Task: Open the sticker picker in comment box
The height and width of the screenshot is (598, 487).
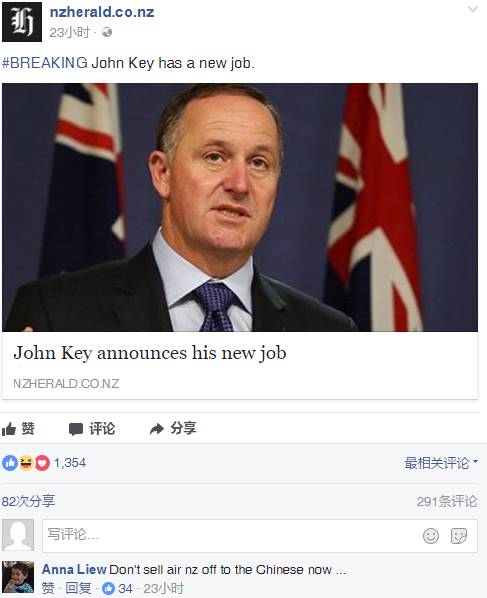Action: 459,536
